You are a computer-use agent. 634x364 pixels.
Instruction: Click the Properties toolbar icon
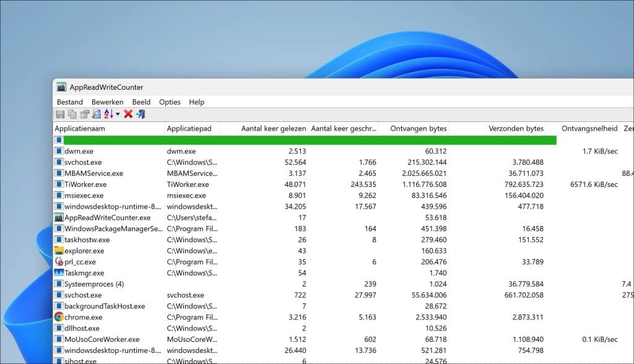tap(84, 115)
